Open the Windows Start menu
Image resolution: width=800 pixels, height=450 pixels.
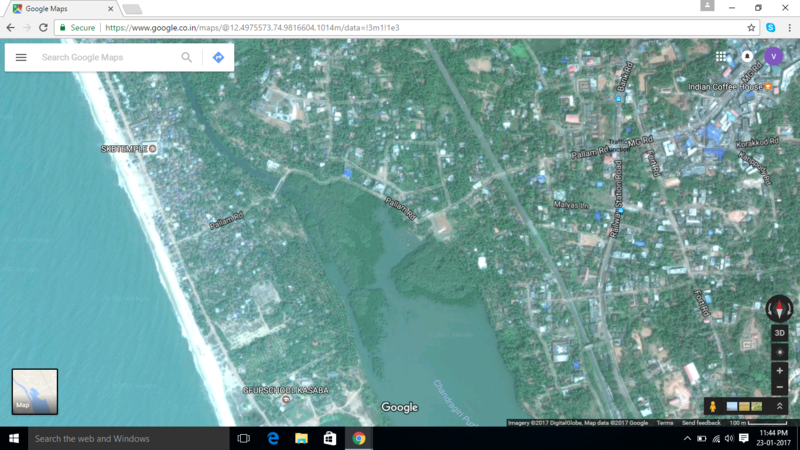14,438
